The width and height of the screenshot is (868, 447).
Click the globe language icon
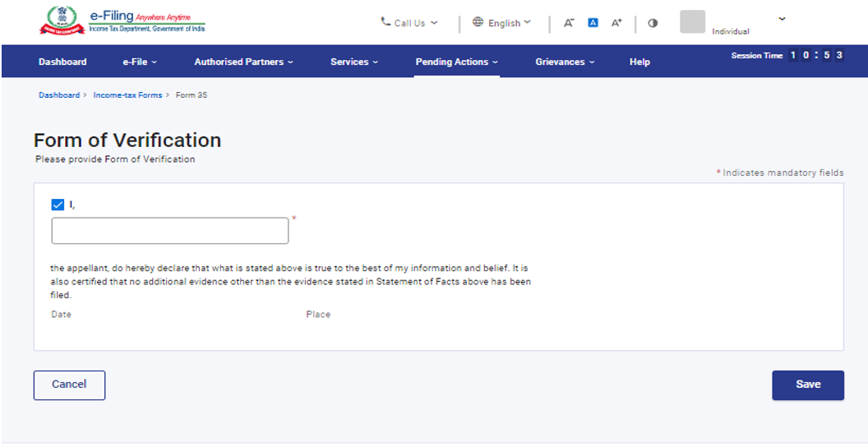478,22
